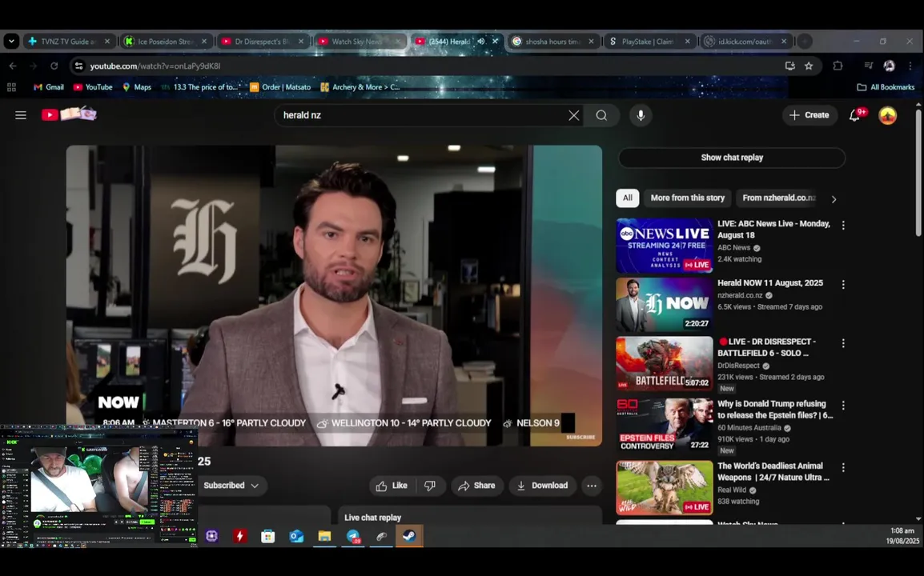Select 'More from this story' chip
The image size is (924, 576).
tap(687, 198)
